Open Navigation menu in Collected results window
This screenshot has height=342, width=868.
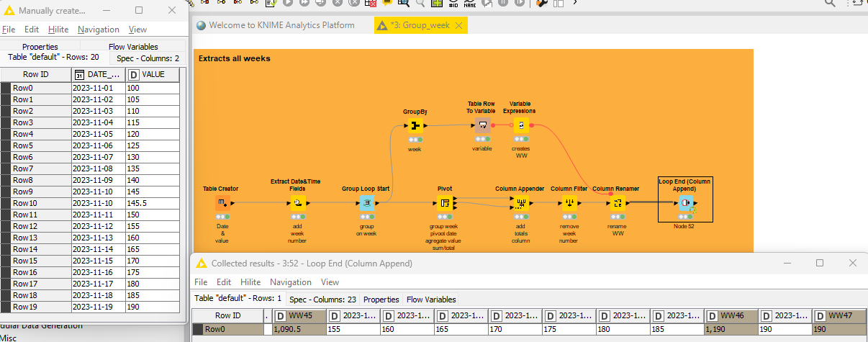pos(290,282)
